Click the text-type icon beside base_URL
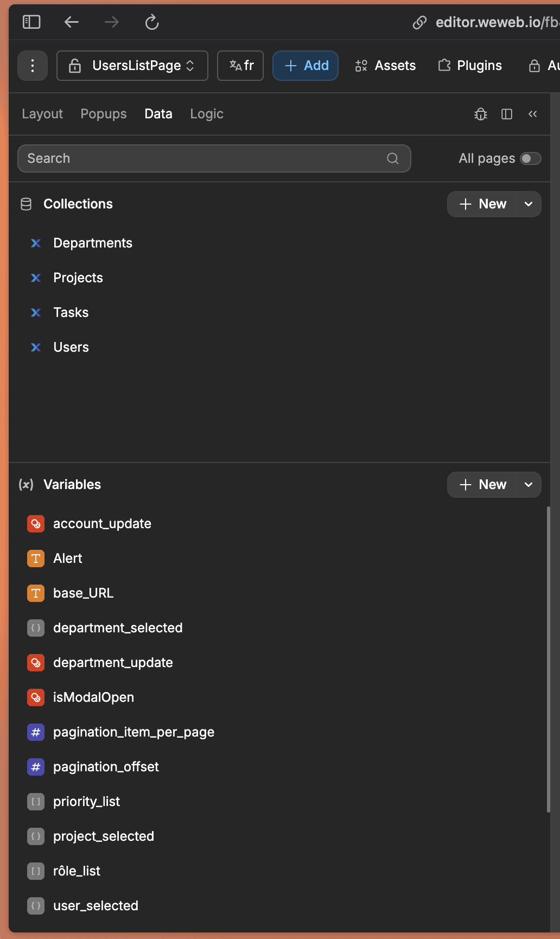Image resolution: width=560 pixels, height=939 pixels. pos(36,593)
